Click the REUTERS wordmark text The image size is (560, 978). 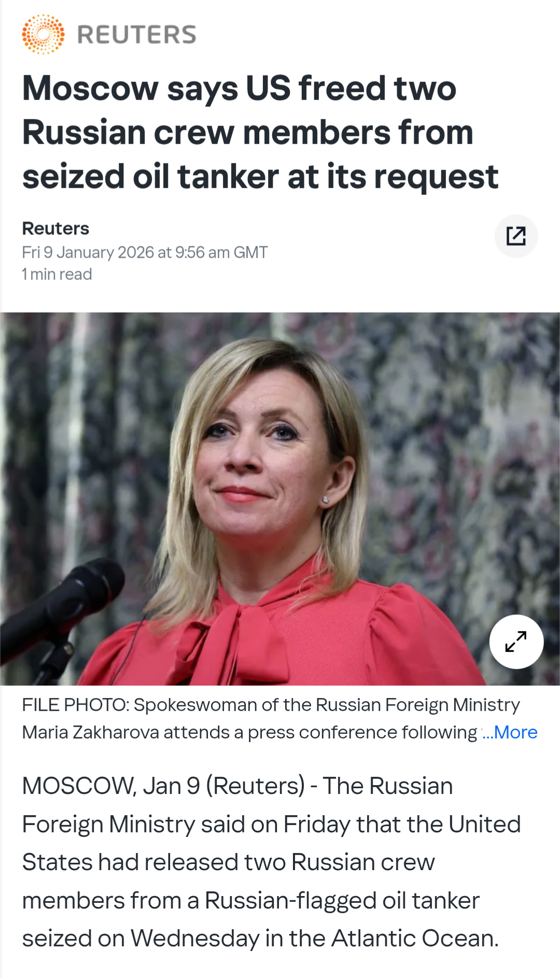coord(137,35)
